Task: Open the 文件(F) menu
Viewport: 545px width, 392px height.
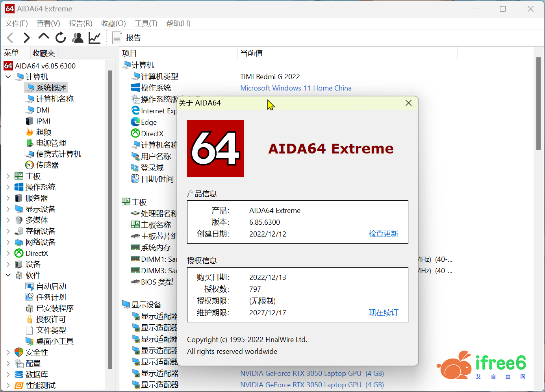Action: 17,24
